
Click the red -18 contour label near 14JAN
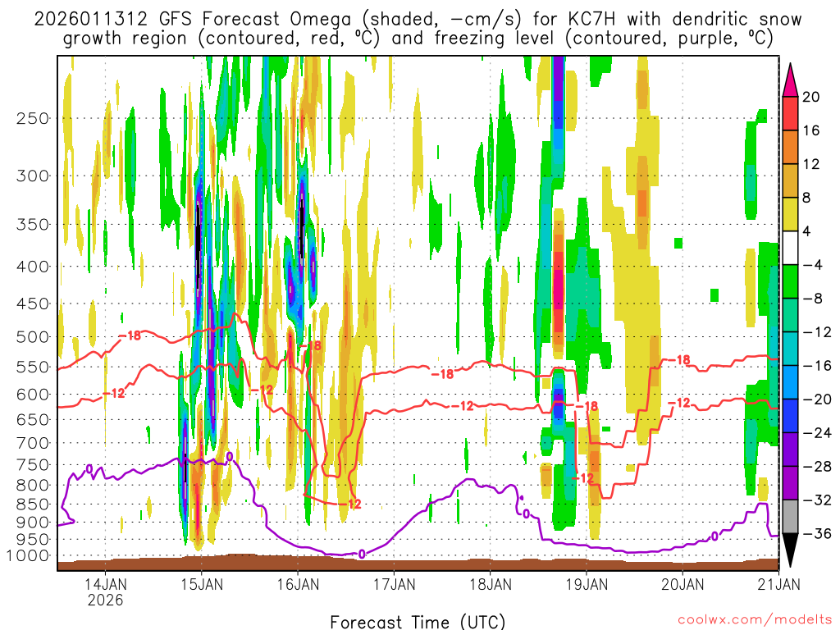click(130, 336)
